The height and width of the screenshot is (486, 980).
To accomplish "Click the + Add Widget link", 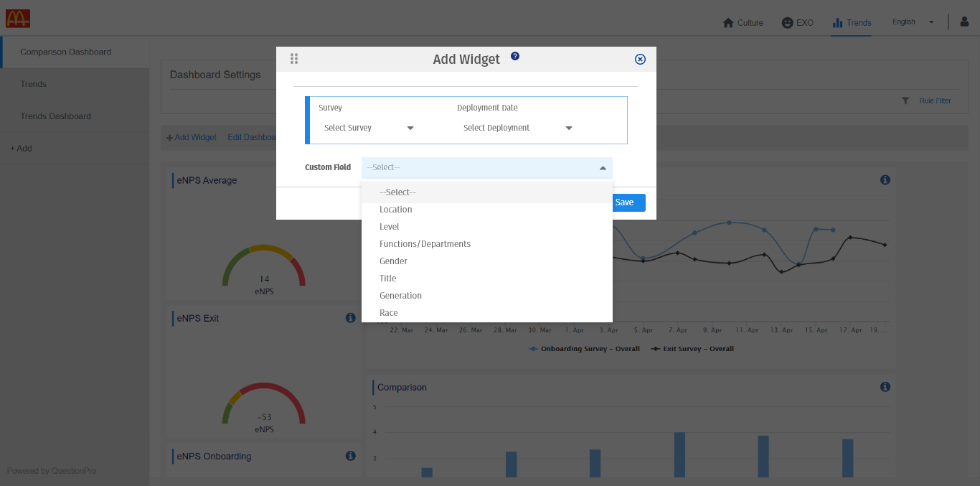I will coord(192,137).
